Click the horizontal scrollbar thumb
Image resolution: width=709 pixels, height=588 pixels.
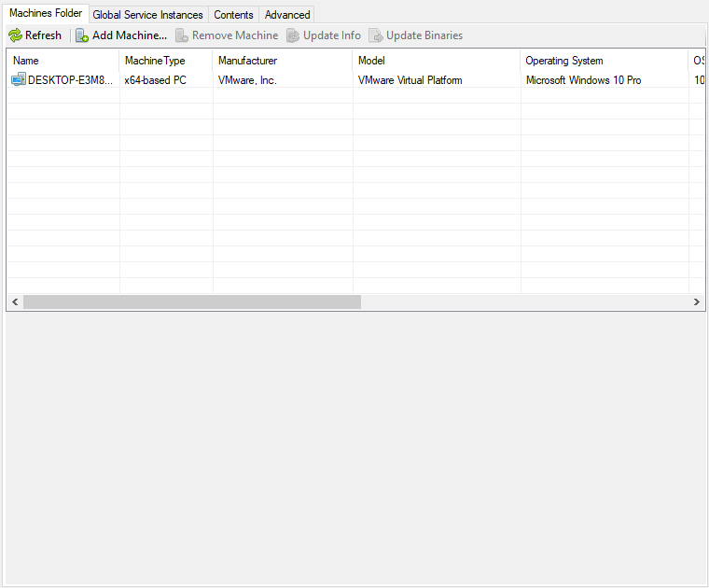coord(192,301)
